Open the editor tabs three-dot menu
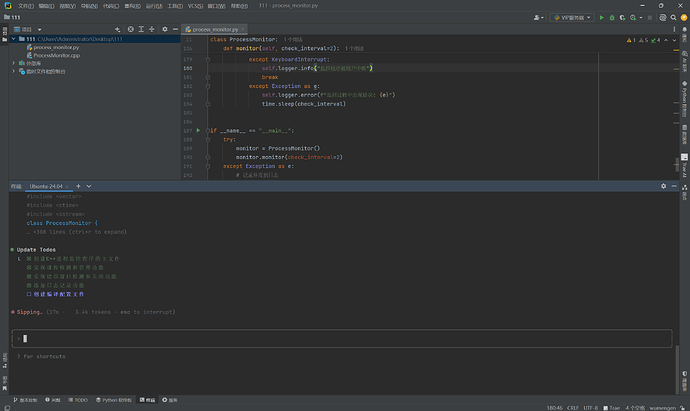Image resolution: width=690 pixels, height=411 pixels. click(x=674, y=29)
